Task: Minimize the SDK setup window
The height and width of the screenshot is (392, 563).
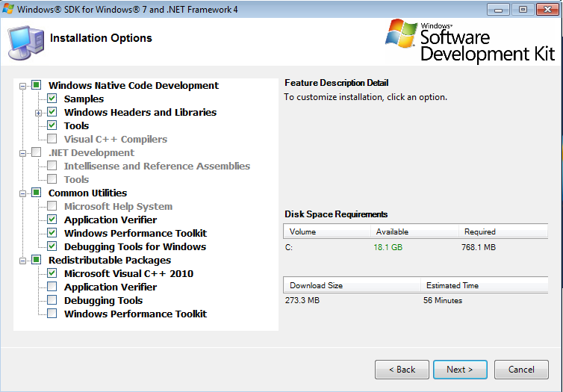Action: [x=498, y=9]
